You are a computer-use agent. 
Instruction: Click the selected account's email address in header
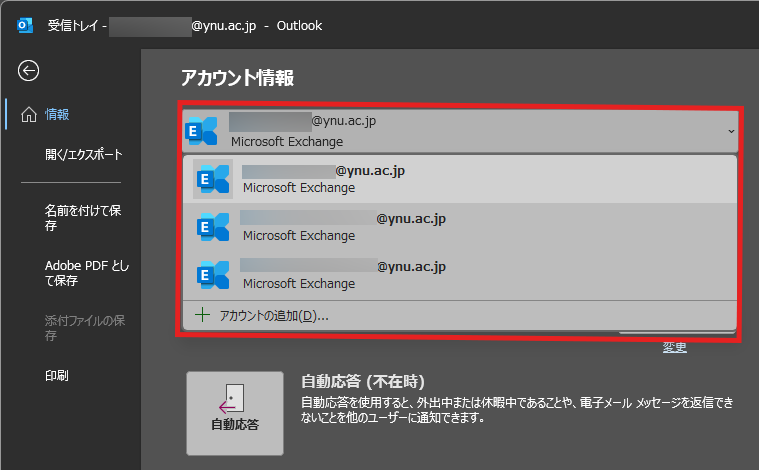[303, 121]
